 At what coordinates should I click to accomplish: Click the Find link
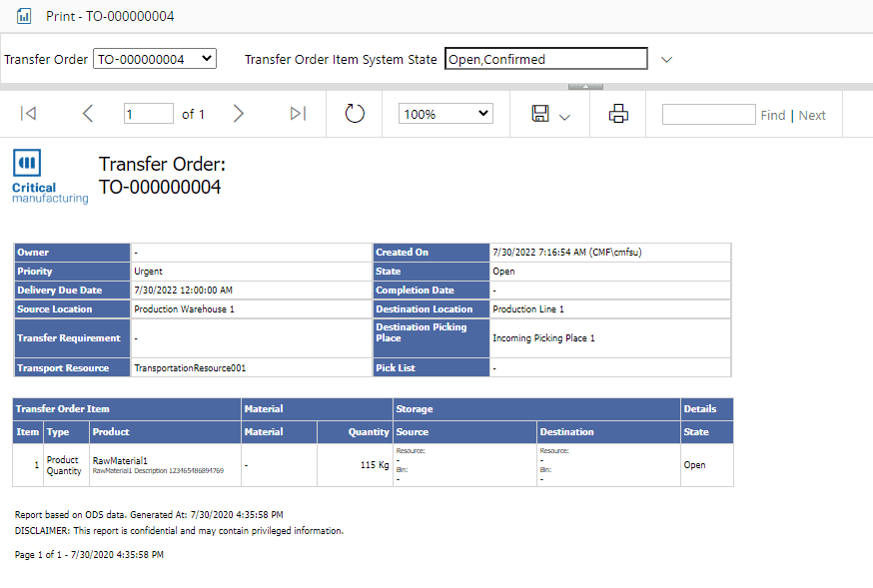coord(772,115)
